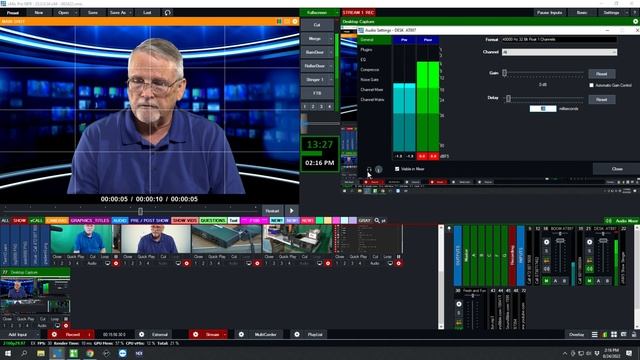Click Close in the Audio Settings dialog
This screenshot has height=360, width=640.
click(617, 169)
